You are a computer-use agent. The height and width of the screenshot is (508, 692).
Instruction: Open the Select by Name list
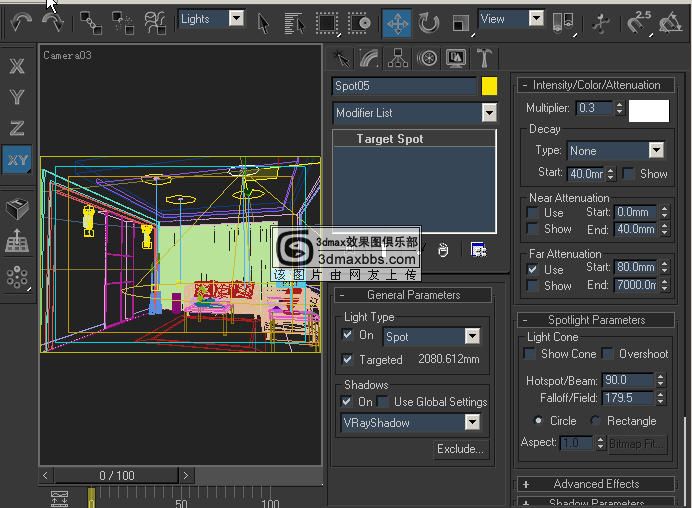(294, 23)
